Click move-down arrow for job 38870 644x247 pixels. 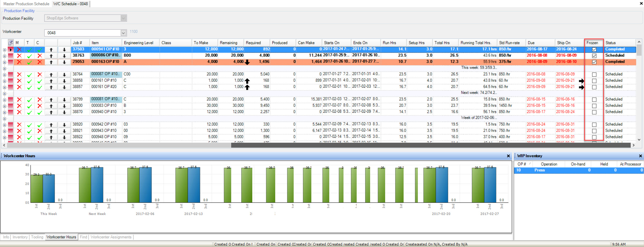click(x=64, y=112)
